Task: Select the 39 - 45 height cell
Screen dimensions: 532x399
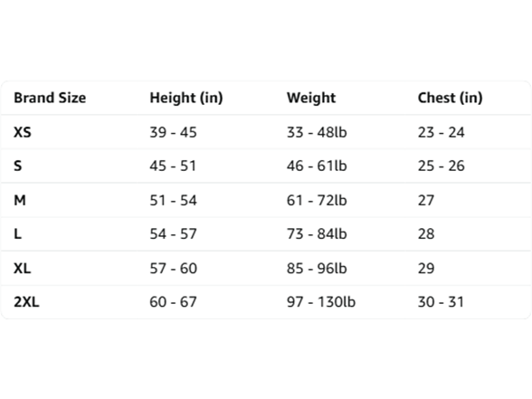Action: pyautogui.click(x=174, y=132)
